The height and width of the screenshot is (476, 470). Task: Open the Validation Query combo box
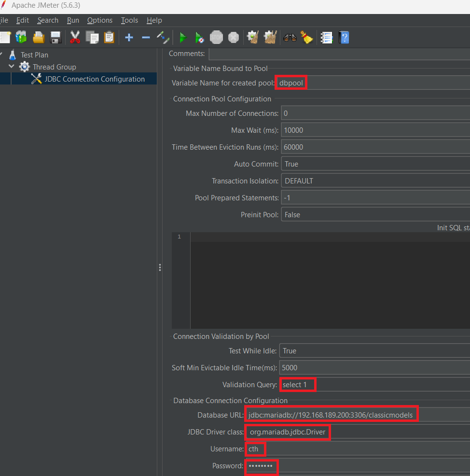[x=375, y=385]
